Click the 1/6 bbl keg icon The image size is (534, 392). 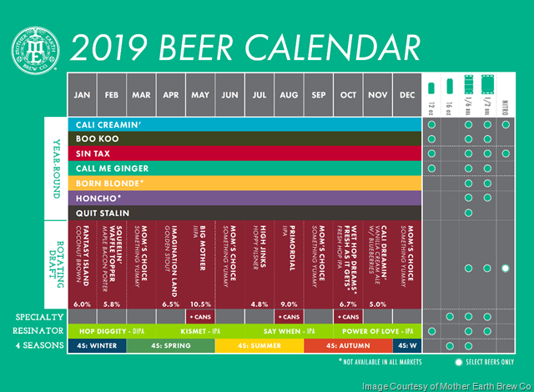pyautogui.click(x=469, y=84)
